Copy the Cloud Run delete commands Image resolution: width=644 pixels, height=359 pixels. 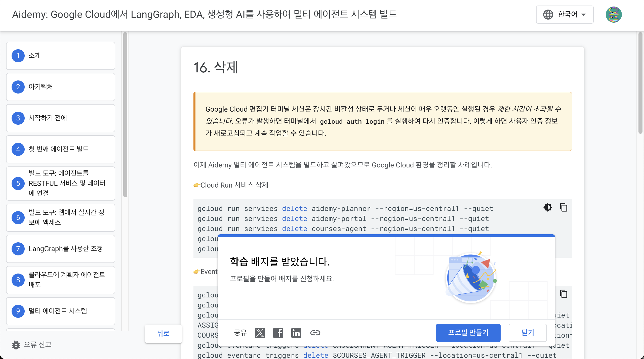tap(563, 208)
